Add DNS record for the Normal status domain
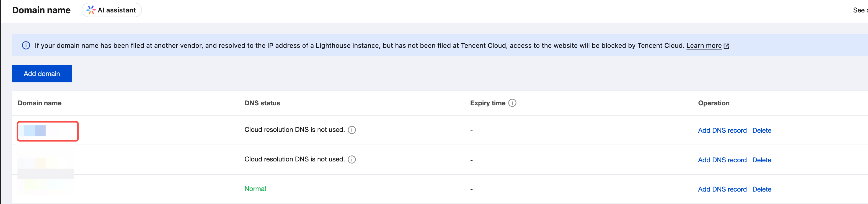The image size is (868, 204). (722, 189)
